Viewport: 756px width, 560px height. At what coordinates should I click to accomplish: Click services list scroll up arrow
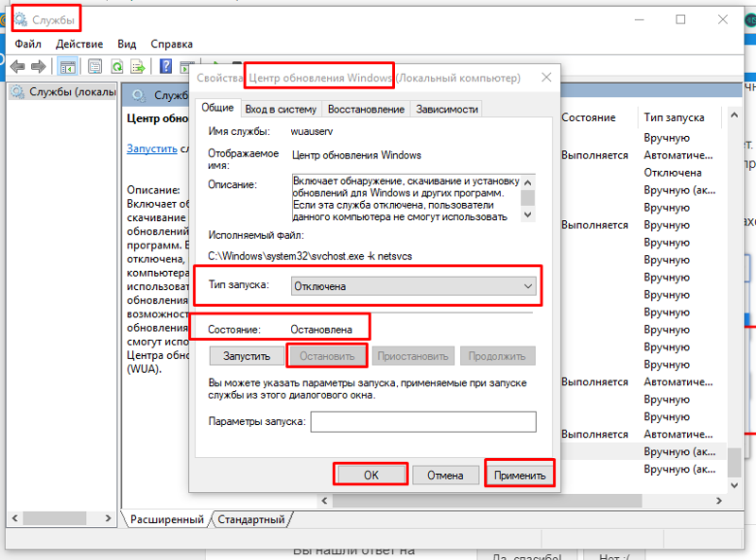click(x=734, y=115)
